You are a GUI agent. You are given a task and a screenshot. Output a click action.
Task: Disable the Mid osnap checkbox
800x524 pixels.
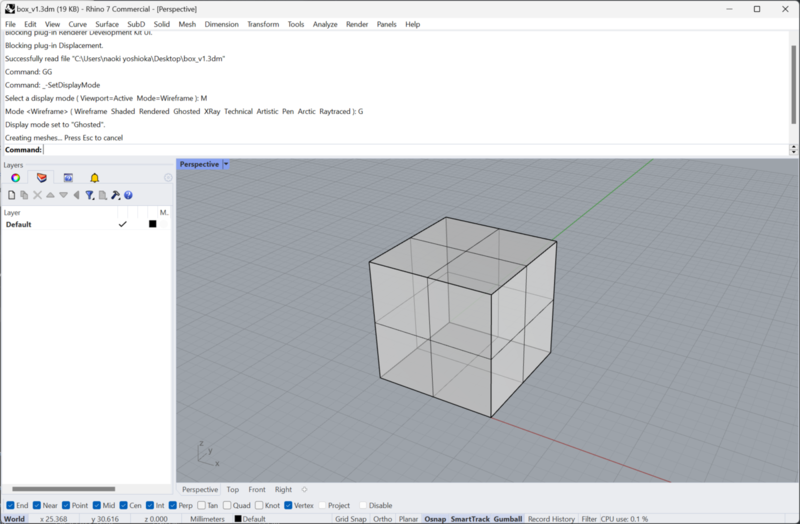coord(96,505)
